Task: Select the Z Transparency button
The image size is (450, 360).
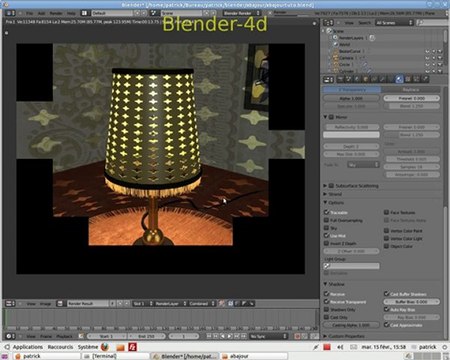Action: click(x=352, y=90)
